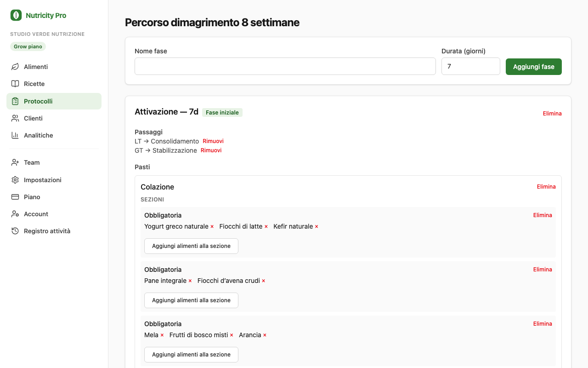The image size is (588, 368).
Task: Remove Yogurt greco naturale with its ×
Action: pyautogui.click(x=212, y=227)
